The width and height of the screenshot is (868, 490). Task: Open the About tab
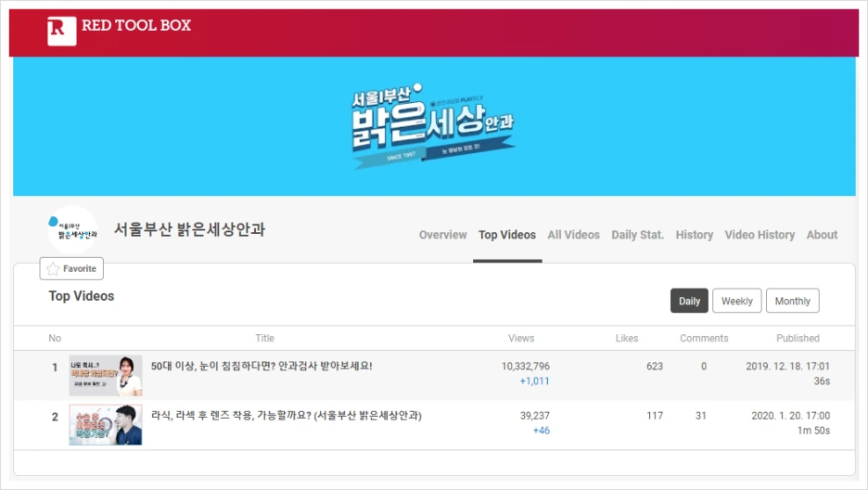click(x=822, y=235)
